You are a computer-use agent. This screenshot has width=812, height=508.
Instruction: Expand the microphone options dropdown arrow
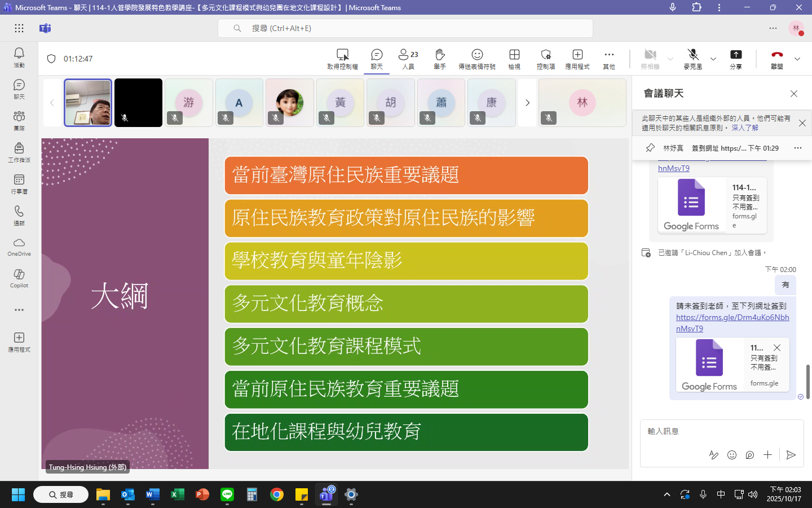coord(713,59)
